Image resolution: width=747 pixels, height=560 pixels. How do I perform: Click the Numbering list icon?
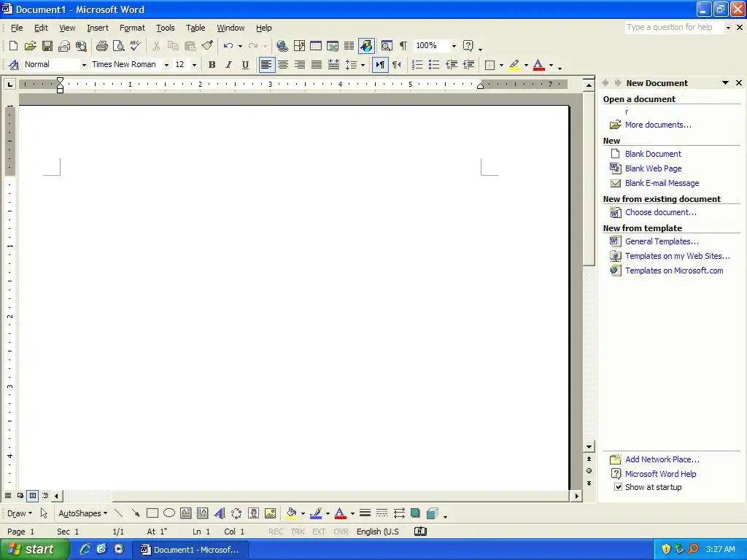point(417,65)
